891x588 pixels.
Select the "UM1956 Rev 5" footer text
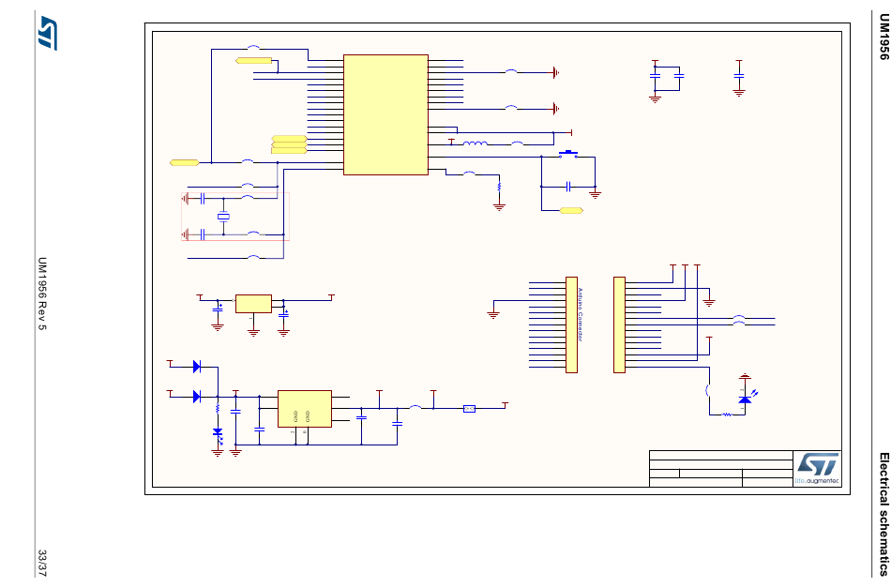(42, 294)
